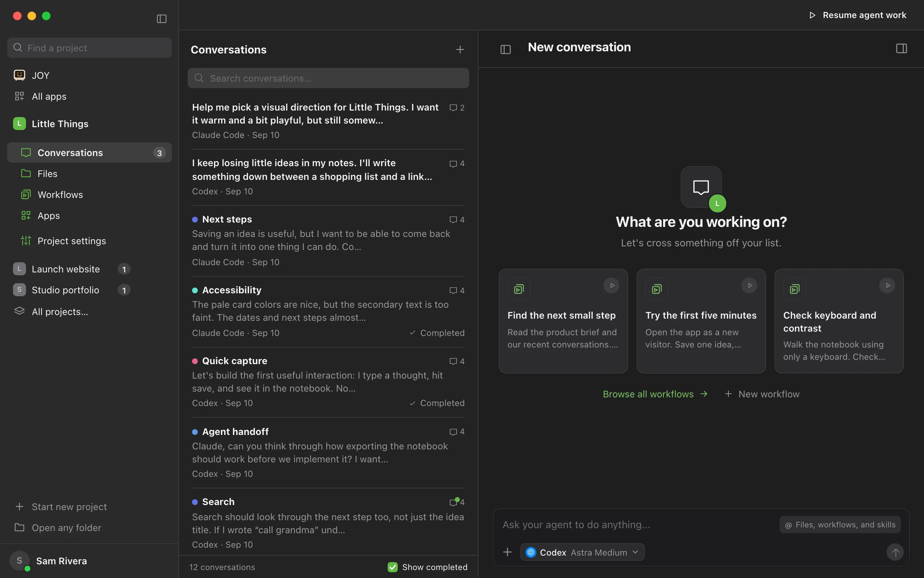
Task: Open the I keep losing little ideas conversation
Action: pos(328,177)
